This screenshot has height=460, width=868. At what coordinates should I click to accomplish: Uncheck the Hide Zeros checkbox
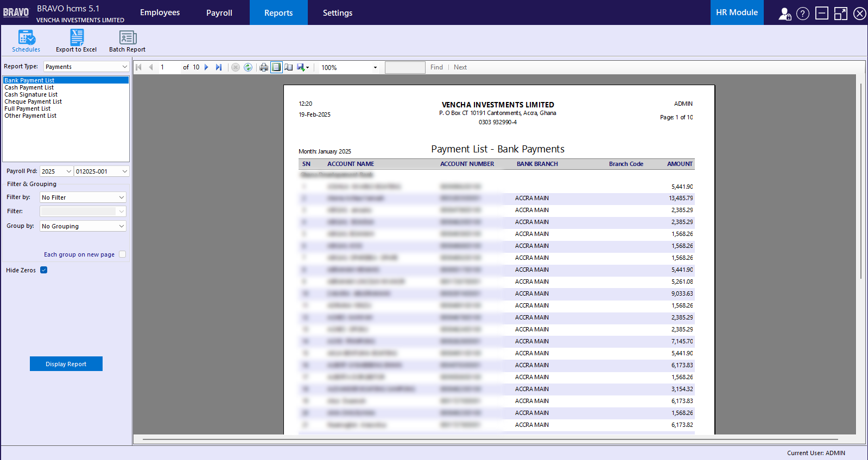point(44,270)
